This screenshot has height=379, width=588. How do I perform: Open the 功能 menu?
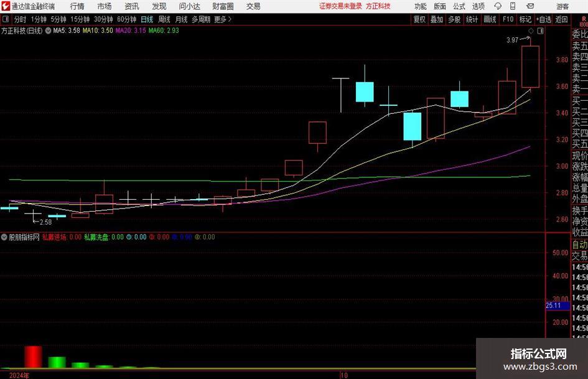pyautogui.click(x=421, y=6)
